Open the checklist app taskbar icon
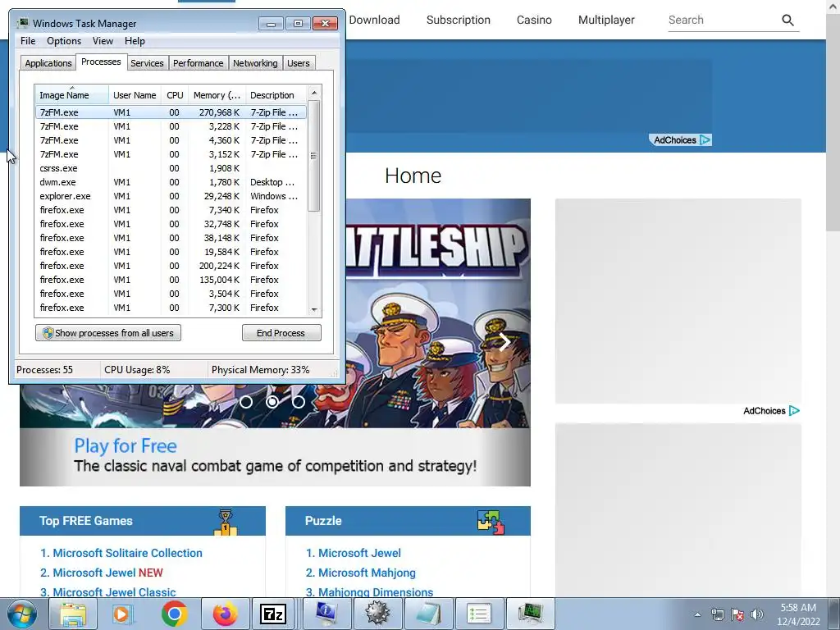840x630 pixels. point(479,614)
